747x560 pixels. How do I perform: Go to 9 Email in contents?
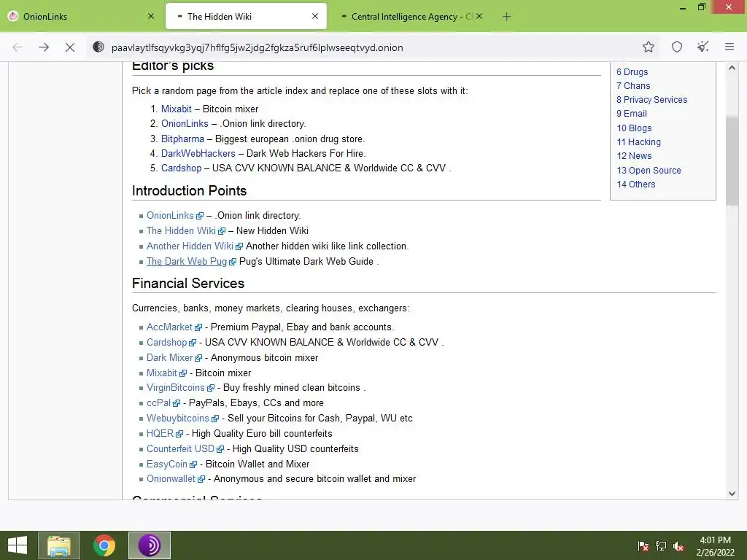[x=632, y=113]
